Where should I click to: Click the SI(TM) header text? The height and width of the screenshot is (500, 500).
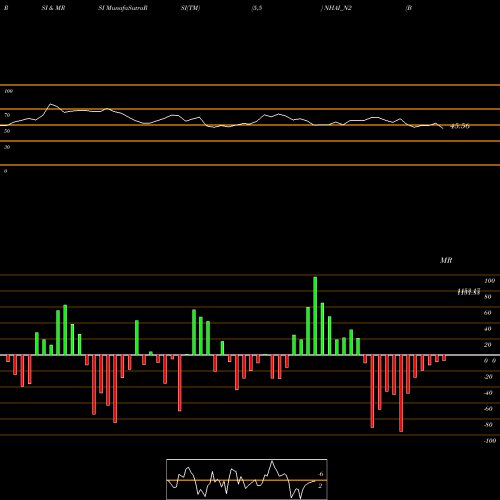click(x=190, y=8)
